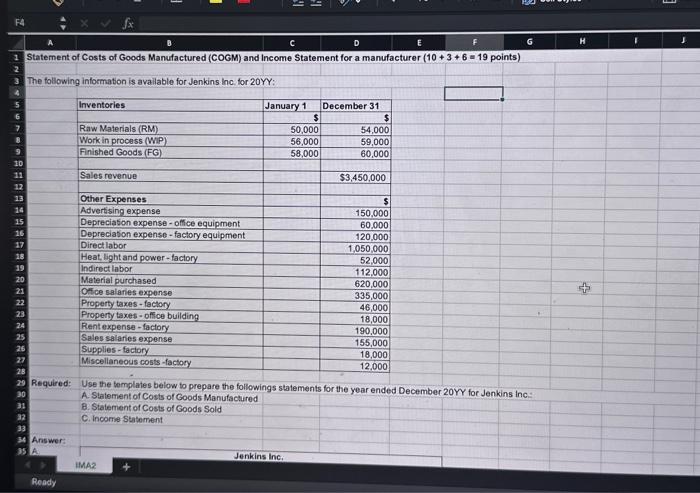The height and width of the screenshot is (493, 700).
Task: Click the 'Miscellaneous costs -factory' cell
Action: tap(172, 362)
